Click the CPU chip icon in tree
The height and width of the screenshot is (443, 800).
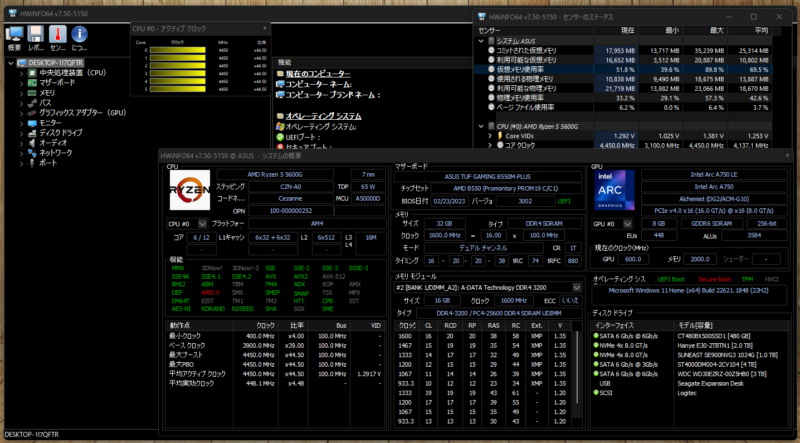click(32, 73)
